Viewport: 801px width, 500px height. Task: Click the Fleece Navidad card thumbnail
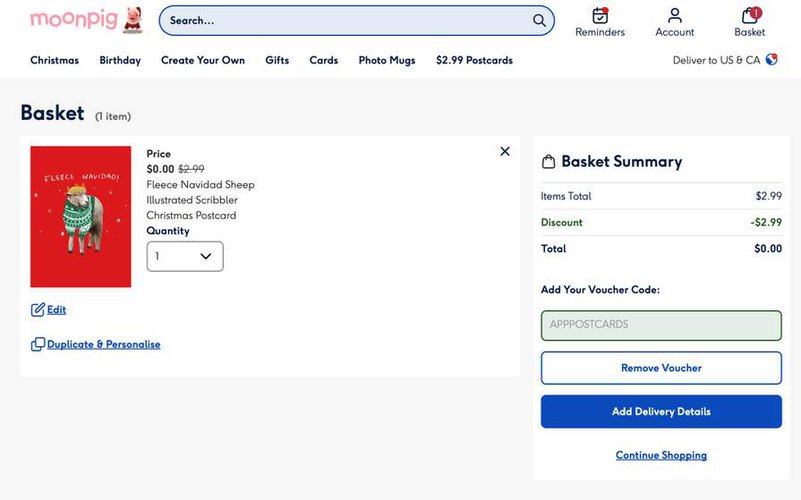coord(81,217)
